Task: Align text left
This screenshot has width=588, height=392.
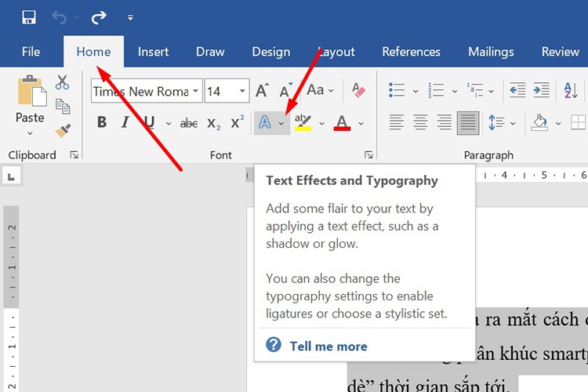Action: pyautogui.click(x=397, y=122)
